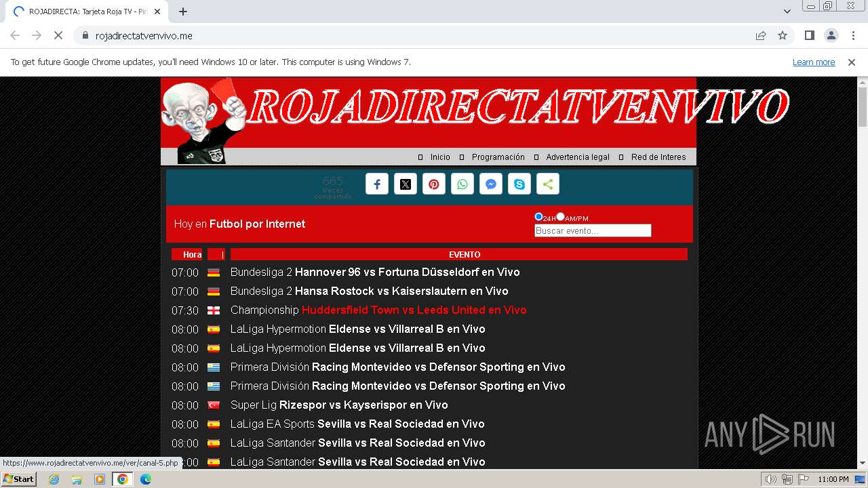Open the Windows Start menu
Screen dimensions: 868x488
click(x=19, y=479)
